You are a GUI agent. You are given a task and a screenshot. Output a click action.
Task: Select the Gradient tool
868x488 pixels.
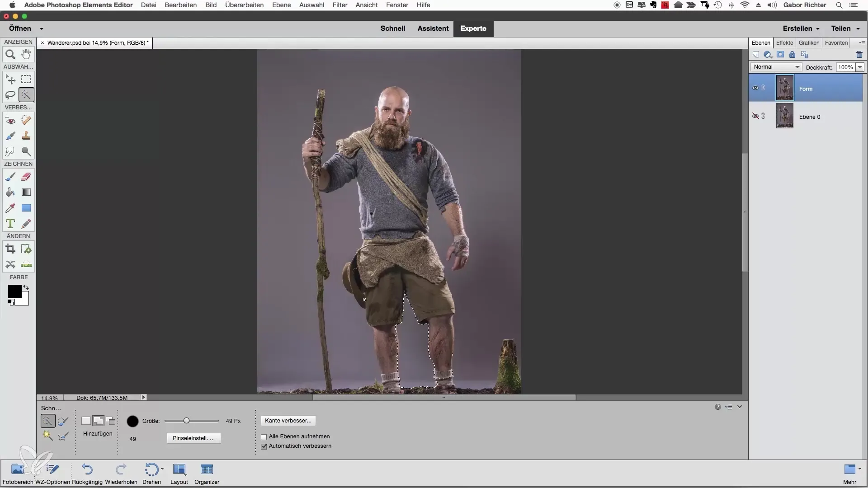tap(26, 192)
